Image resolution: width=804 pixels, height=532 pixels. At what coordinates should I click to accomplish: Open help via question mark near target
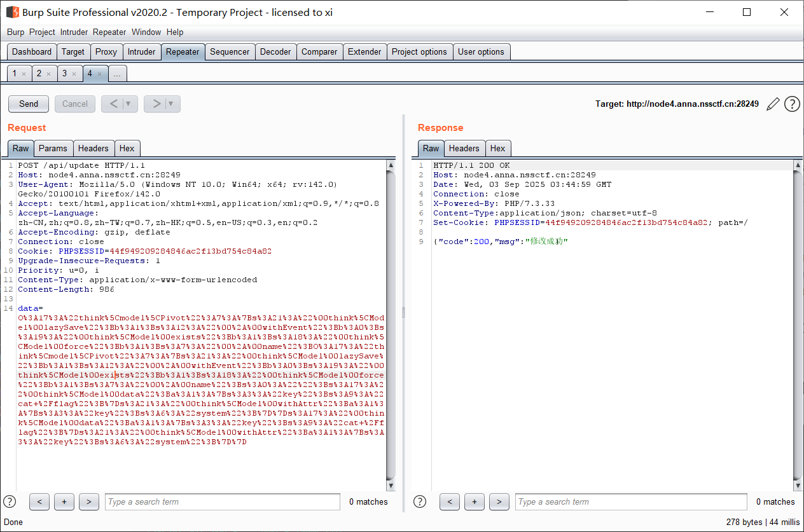tap(792, 104)
